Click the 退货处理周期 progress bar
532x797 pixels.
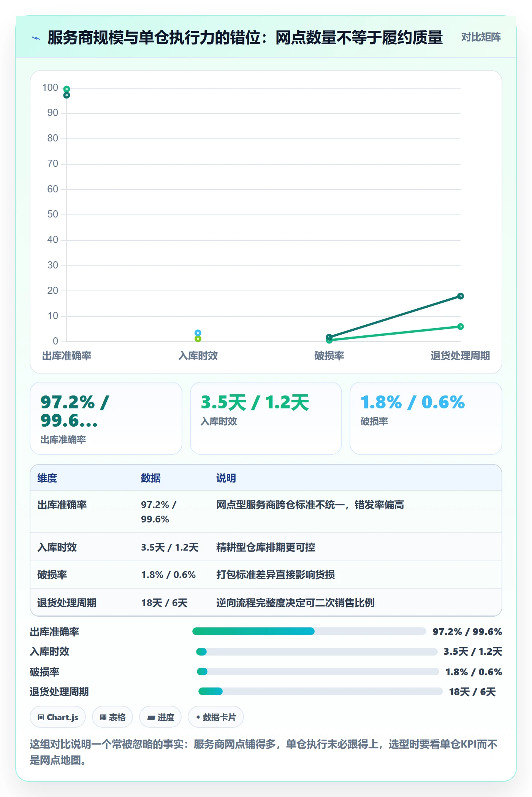click(320, 691)
